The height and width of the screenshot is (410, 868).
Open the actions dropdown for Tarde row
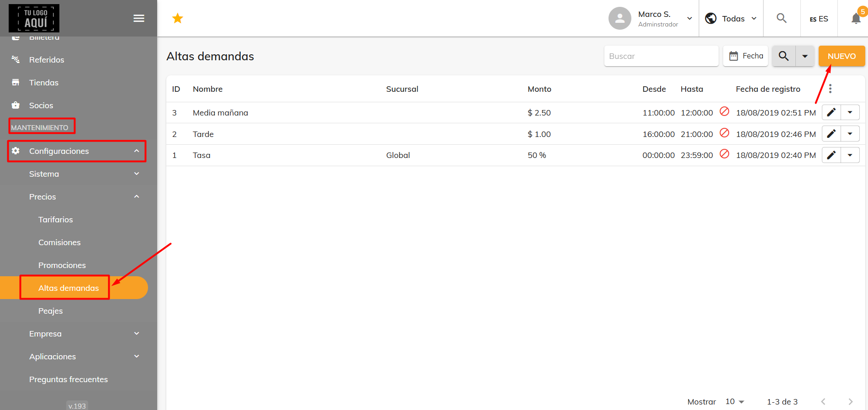850,134
